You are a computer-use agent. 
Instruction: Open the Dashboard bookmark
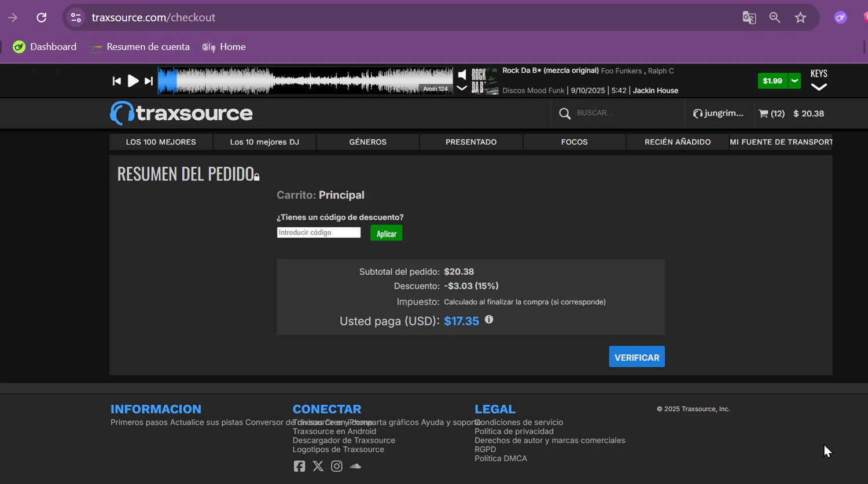pos(45,47)
